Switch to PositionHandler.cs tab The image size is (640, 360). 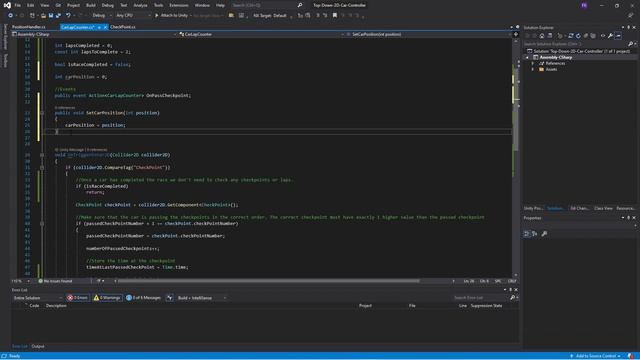click(29, 27)
